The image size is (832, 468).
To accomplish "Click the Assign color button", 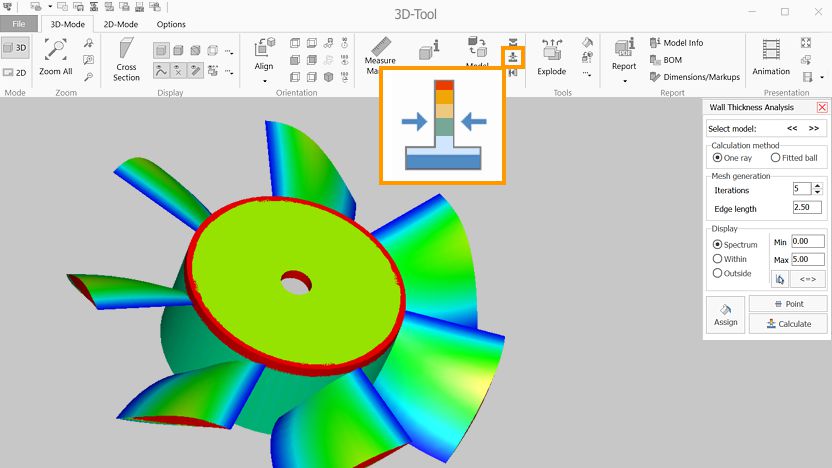I will click(x=725, y=315).
